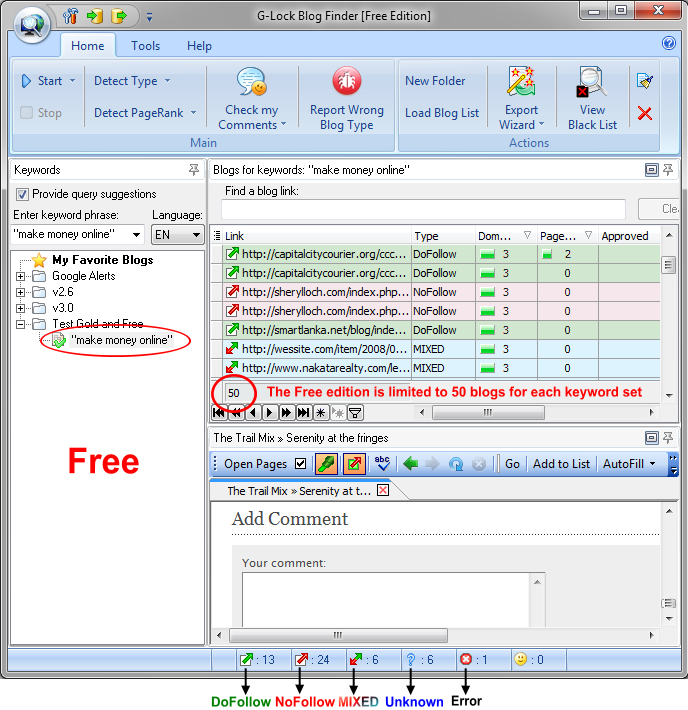Maximize the browser preview panel
Screen dimensions: 688x710
pyautogui.click(x=651, y=438)
